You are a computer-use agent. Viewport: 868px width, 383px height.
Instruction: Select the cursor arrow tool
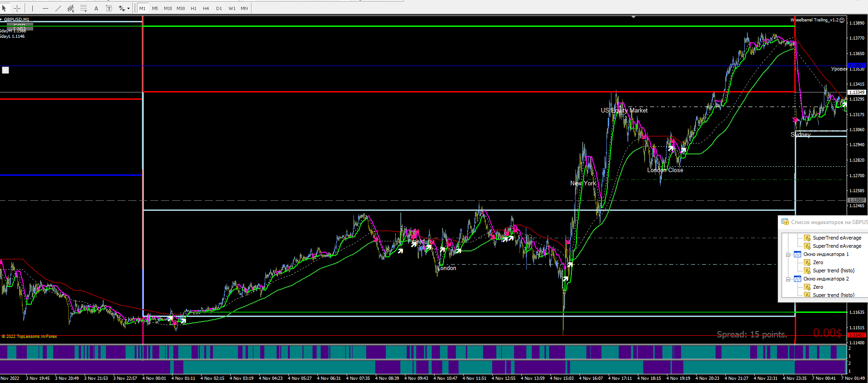[x=5, y=8]
